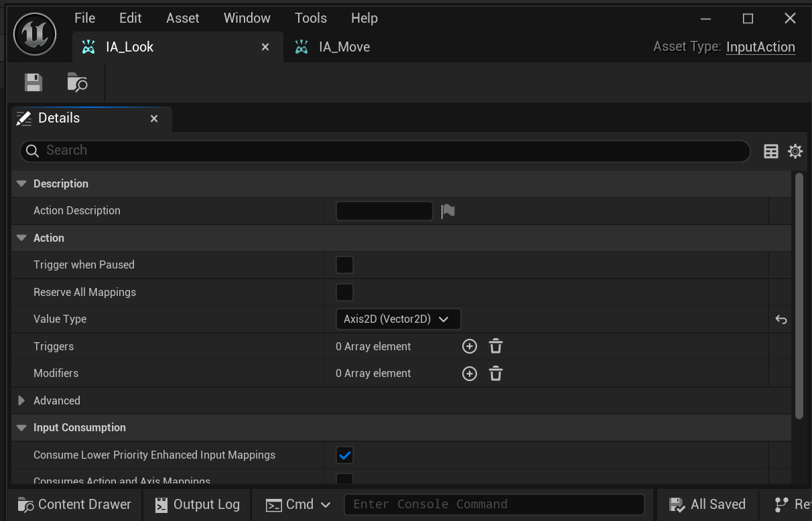This screenshot has height=521, width=812.
Task: Expand the Advanced section
Action: click(21, 400)
